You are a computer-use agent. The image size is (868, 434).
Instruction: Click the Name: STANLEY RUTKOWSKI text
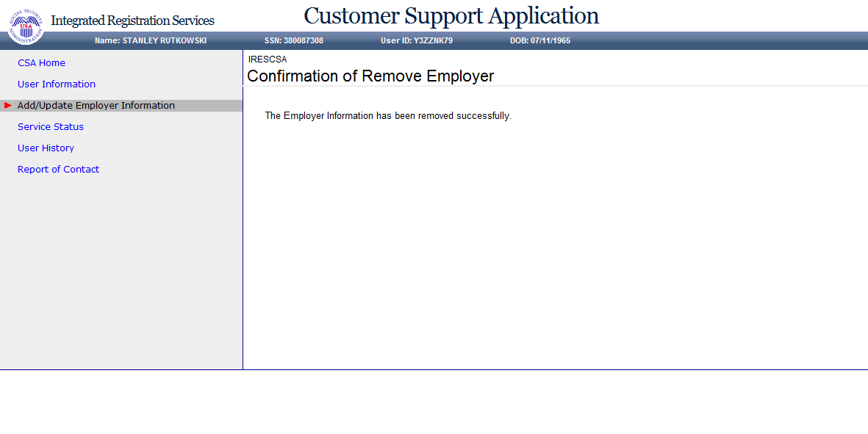[x=151, y=40]
